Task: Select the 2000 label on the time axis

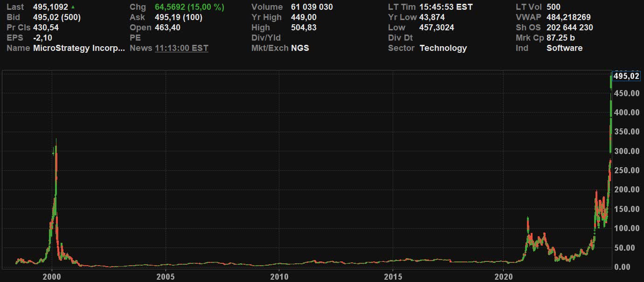Action: pos(52,276)
